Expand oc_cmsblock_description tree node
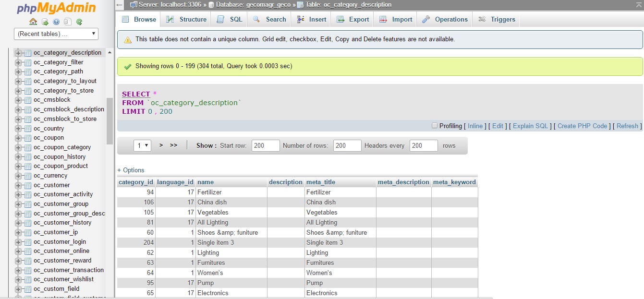 coord(18,109)
